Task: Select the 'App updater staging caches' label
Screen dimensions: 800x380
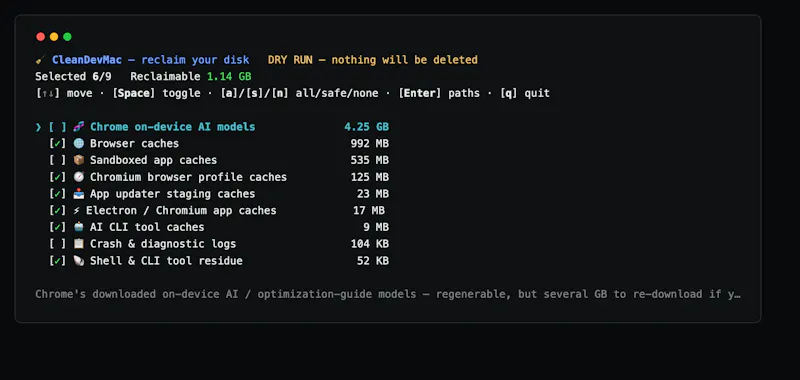Action: 172,194
